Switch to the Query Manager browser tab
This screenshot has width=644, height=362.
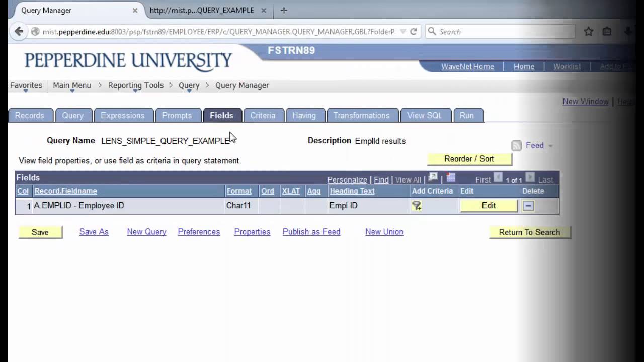(x=75, y=10)
